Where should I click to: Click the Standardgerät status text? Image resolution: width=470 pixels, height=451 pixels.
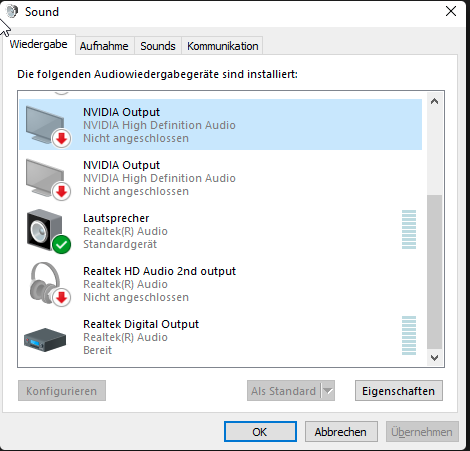120,244
